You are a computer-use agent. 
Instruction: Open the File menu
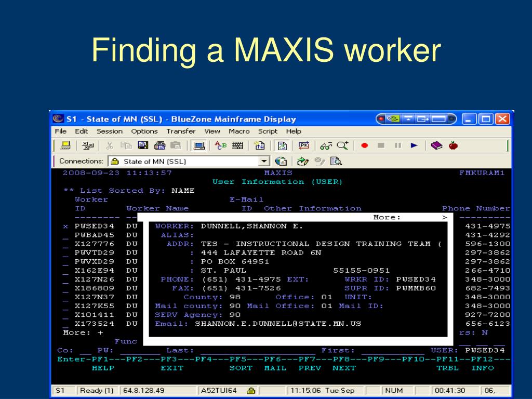pyautogui.click(x=61, y=131)
